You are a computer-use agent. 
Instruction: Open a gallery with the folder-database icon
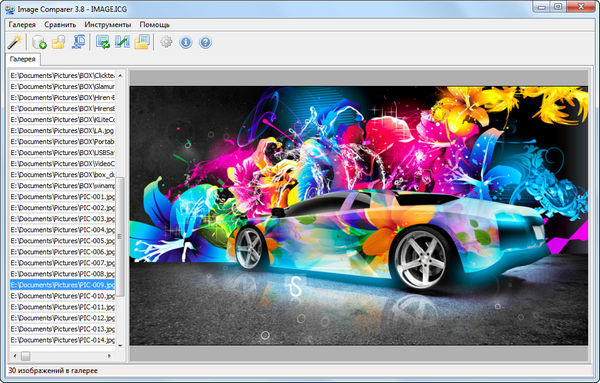59,42
